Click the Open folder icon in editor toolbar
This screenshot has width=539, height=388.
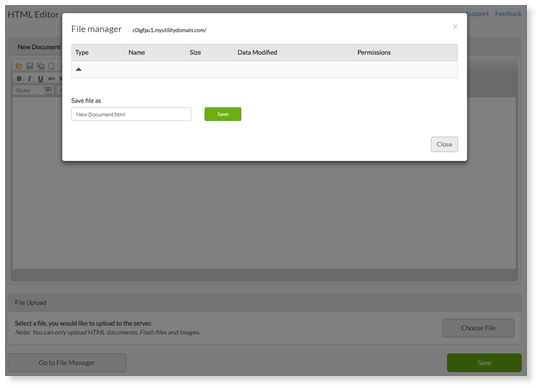pos(19,66)
